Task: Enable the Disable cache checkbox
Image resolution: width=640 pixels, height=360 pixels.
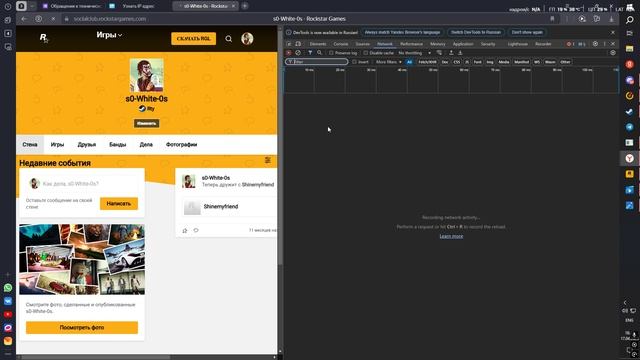Action: [x=366, y=53]
